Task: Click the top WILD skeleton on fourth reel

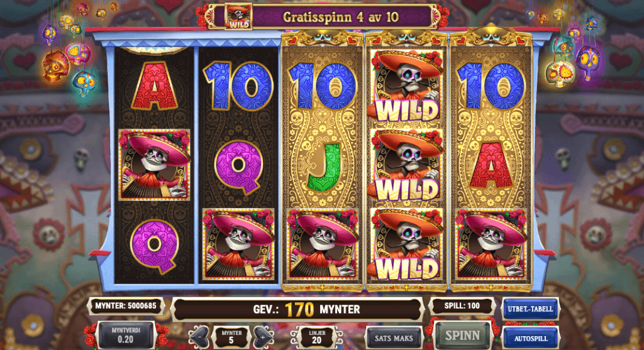Action: pyautogui.click(x=407, y=85)
